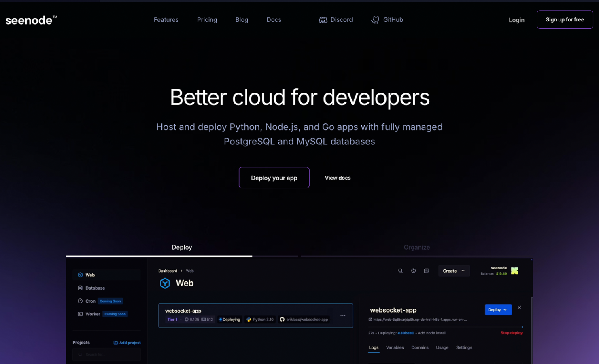Click the green seenode account avatar
599x364 pixels.
coord(514,271)
